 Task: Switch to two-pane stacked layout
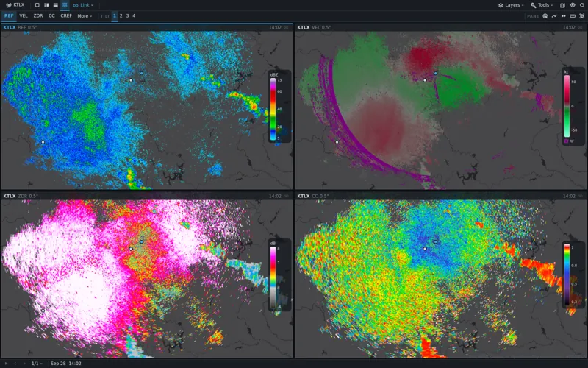tap(56, 5)
